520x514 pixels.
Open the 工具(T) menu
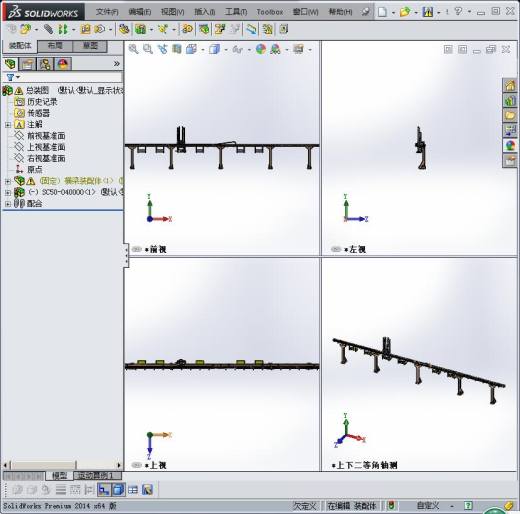[x=236, y=12]
